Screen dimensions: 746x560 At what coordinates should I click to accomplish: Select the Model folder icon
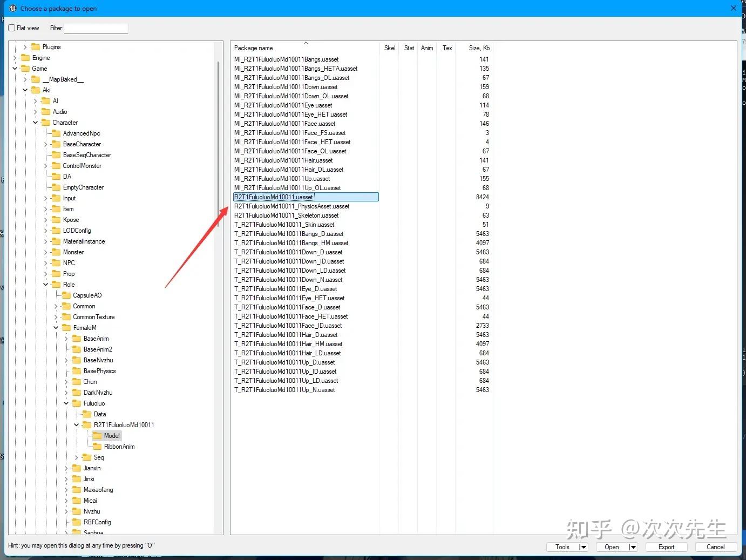pyautogui.click(x=97, y=436)
